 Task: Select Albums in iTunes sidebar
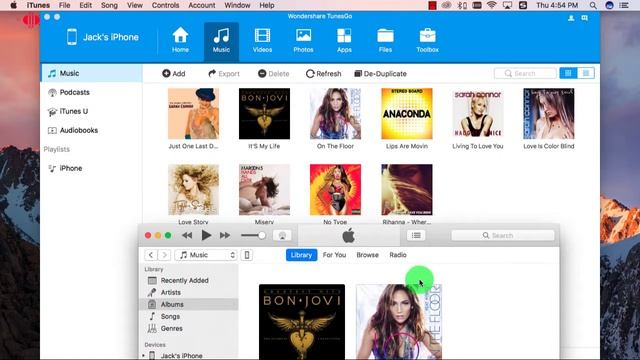189,304
